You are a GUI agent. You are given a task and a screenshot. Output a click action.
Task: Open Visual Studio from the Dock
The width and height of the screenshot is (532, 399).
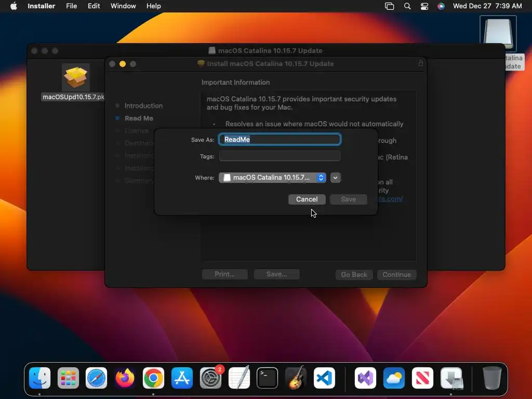point(365,378)
